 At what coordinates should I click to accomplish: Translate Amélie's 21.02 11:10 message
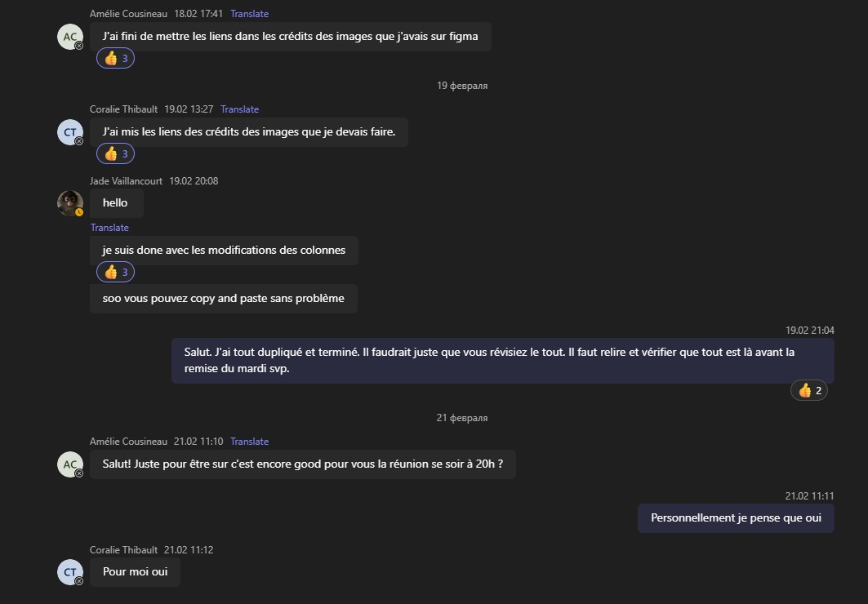click(249, 442)
